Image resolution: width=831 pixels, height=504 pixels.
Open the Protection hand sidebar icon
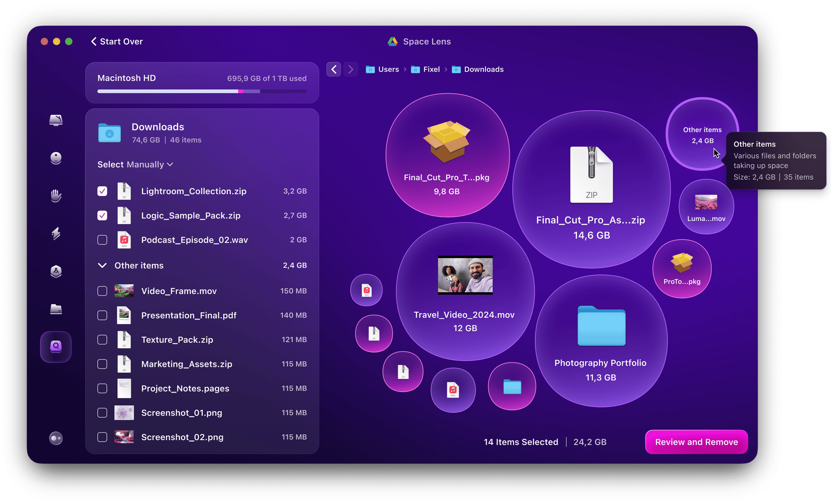pyautogui.click(x=56, y=196)
